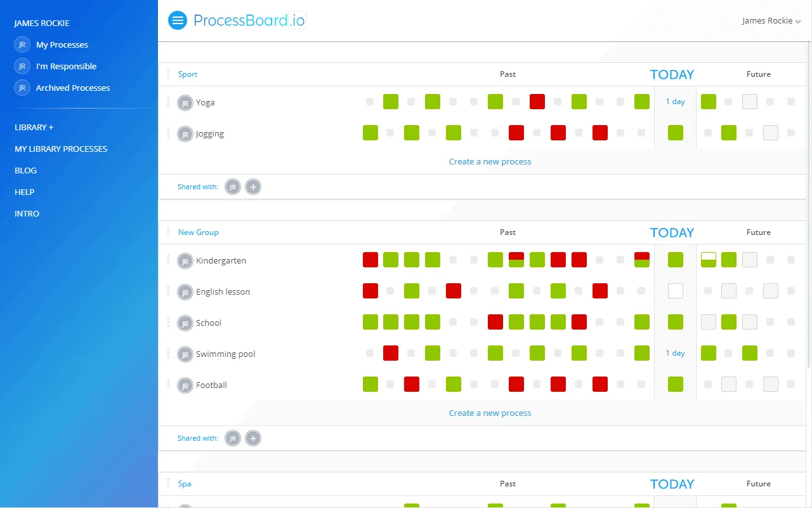812x508 pixels.
Task: Open the James Rockie account dropdown
Action: (x=771, y=20)
